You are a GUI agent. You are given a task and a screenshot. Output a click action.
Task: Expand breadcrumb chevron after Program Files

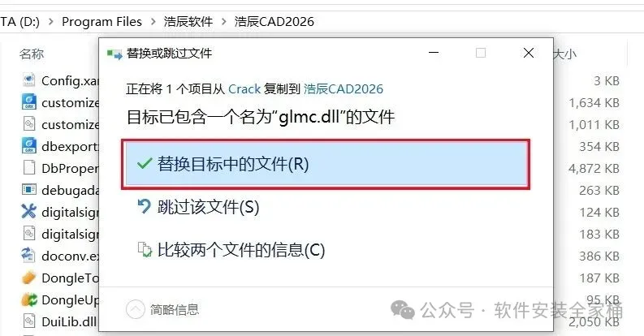[x=153, y=21]
